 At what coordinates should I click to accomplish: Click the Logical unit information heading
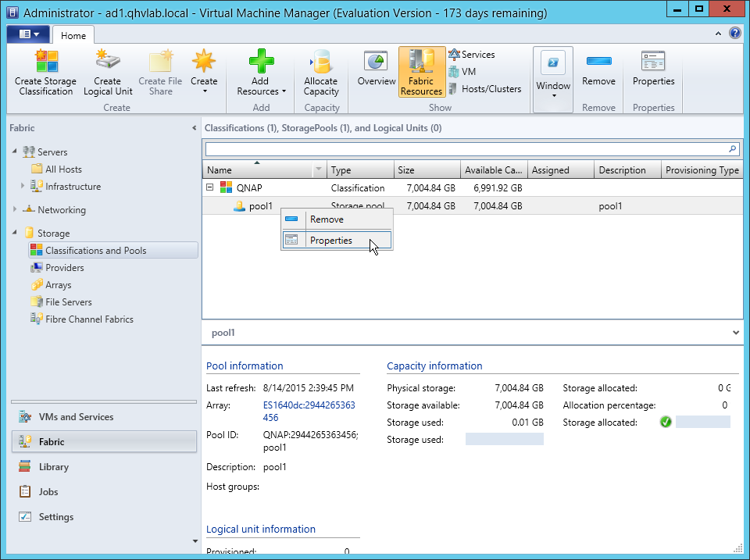click(x=261, y=529)
